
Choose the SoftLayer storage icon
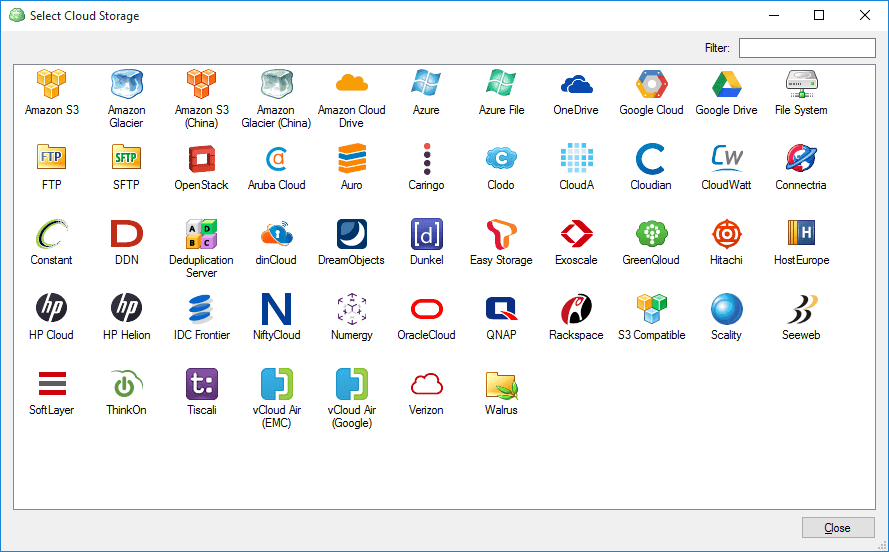51,384
